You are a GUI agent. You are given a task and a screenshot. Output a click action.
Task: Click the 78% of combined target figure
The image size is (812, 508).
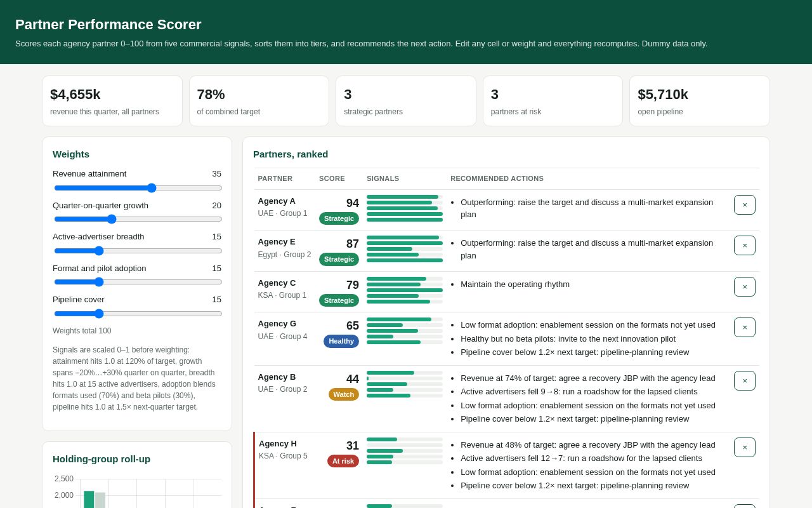(211, 95)
